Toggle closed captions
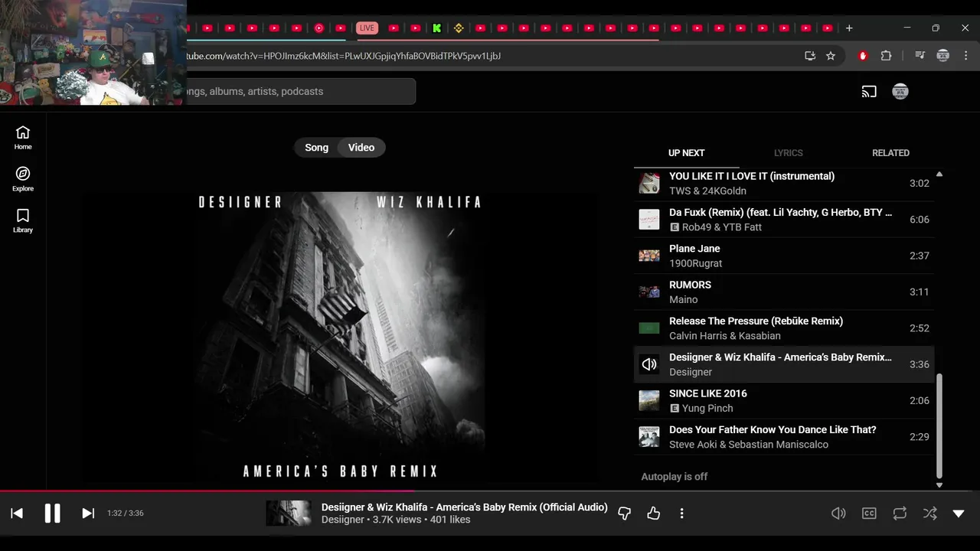Image resolution: width=980 pixels, height=551 pixels. click(x=869, y=514)
